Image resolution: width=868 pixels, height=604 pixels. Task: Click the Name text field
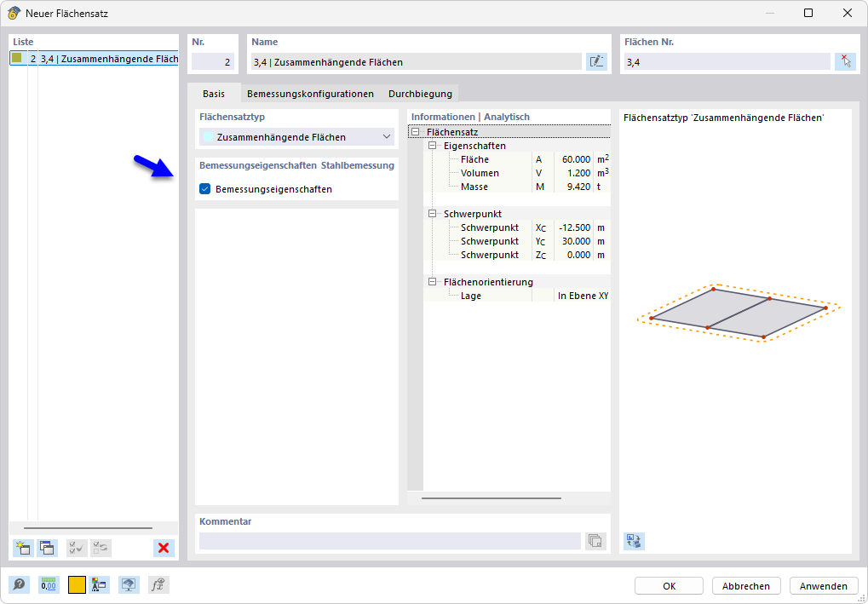click(x=417, y=62)
